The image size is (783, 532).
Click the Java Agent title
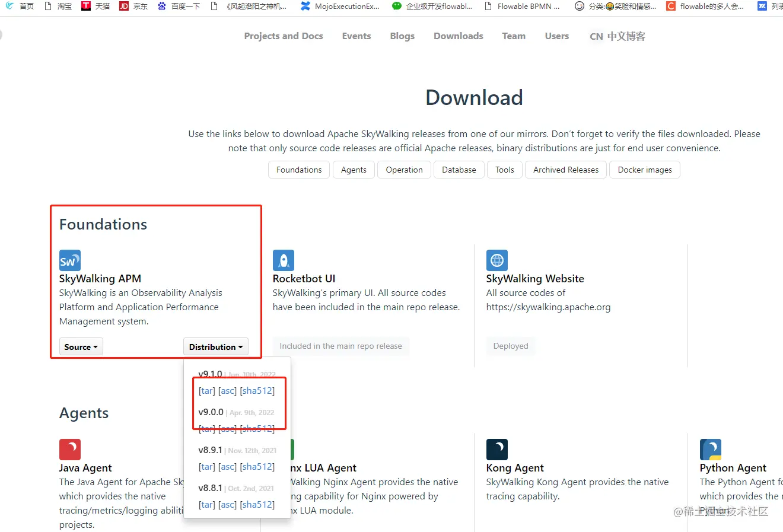tap(85, 468)
